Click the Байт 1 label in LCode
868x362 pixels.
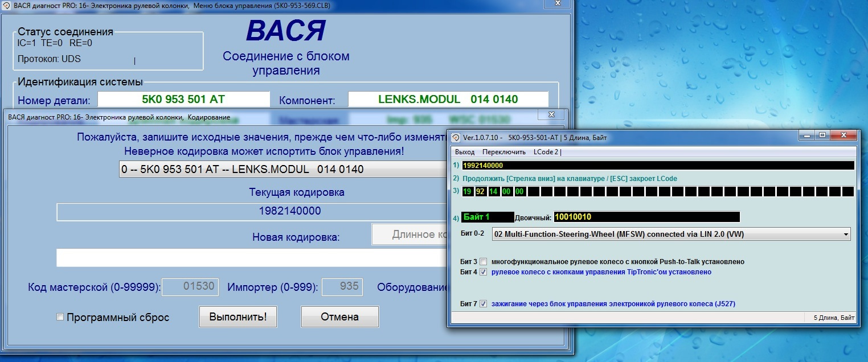click(488, 217)
